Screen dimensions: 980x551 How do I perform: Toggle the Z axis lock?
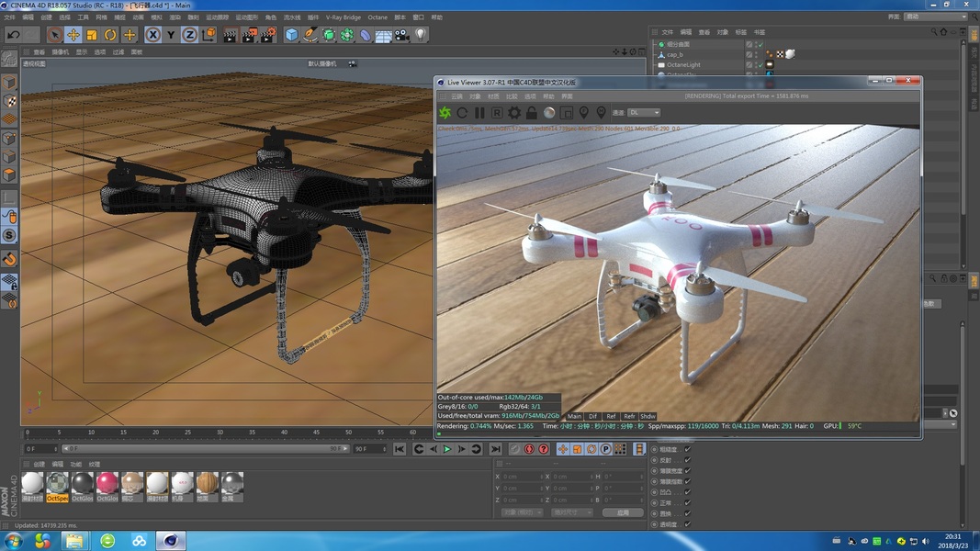(189, 35)
